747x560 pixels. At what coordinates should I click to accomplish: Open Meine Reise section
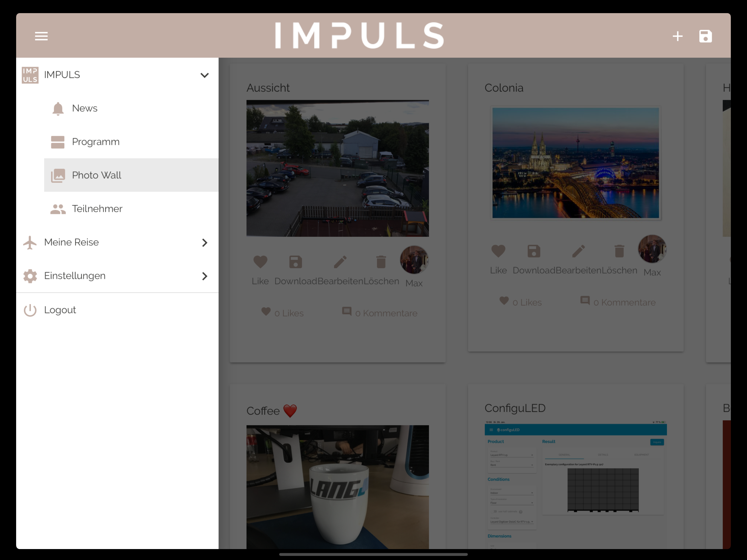[x=117, y=242]
